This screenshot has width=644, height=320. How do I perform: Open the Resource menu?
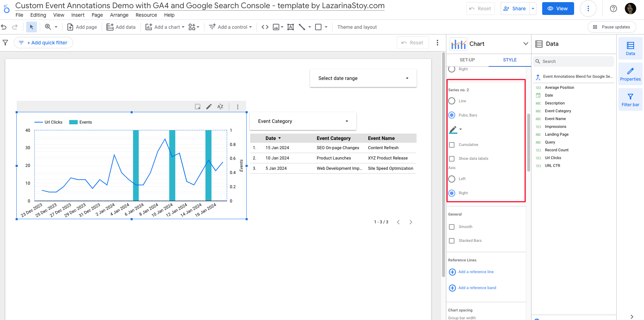146,15
